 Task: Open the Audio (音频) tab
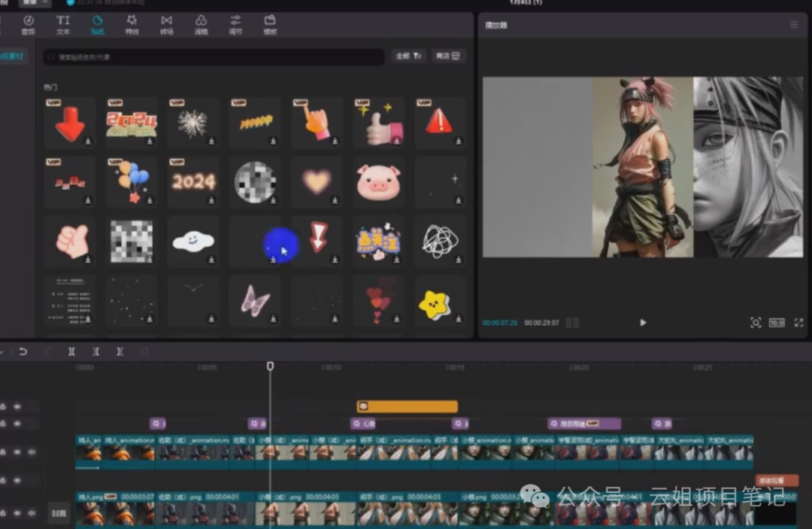tap(29, 24)
